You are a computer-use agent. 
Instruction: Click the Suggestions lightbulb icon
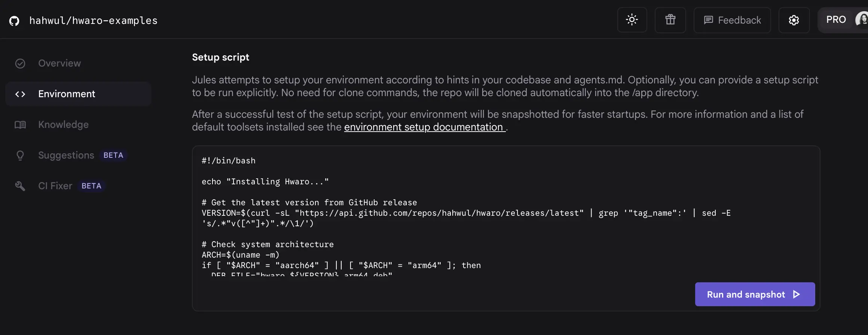pos(20,156)
